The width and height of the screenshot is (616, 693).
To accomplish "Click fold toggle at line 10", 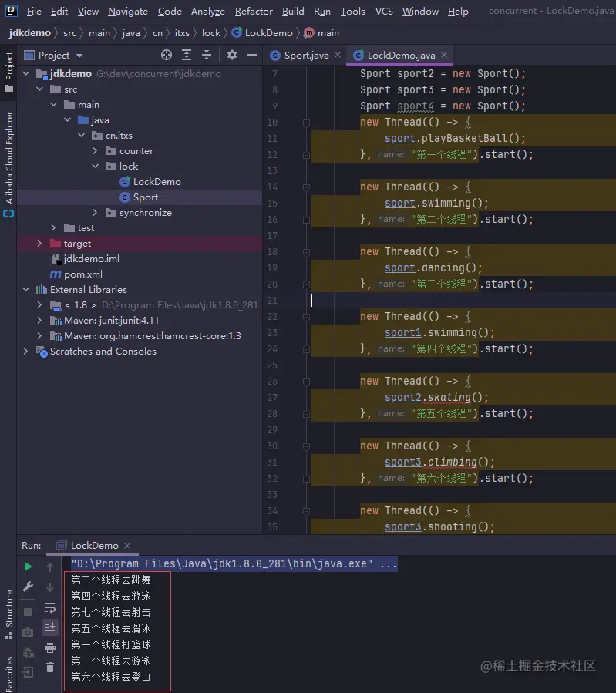I will [x=306, y=123].
